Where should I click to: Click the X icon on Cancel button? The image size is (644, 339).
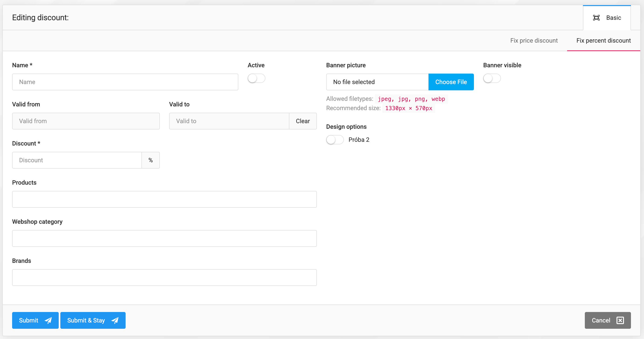pyautogui.click(x=620, y=320)
